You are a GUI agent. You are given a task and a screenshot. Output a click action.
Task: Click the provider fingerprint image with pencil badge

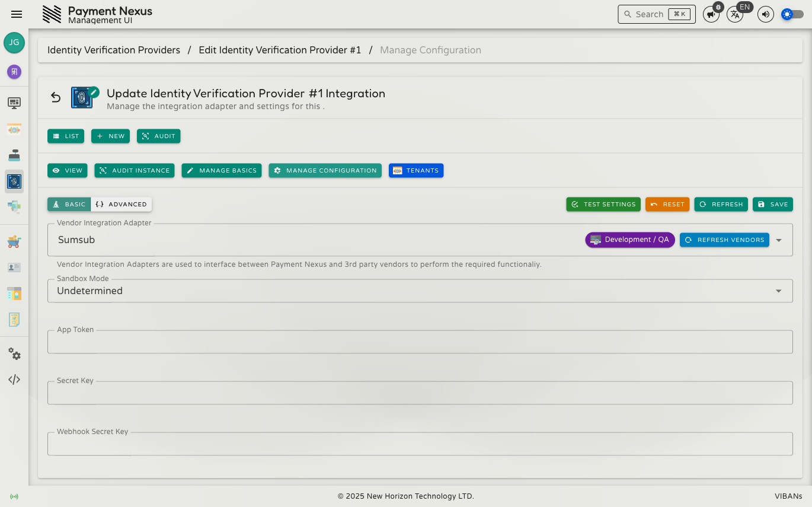pyautogui.click(x=82, y=97)
